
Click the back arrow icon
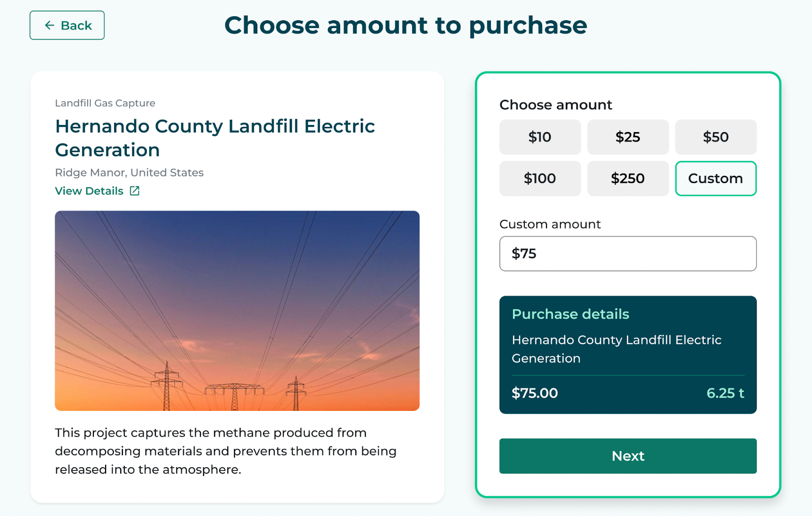tap(49, 25)
